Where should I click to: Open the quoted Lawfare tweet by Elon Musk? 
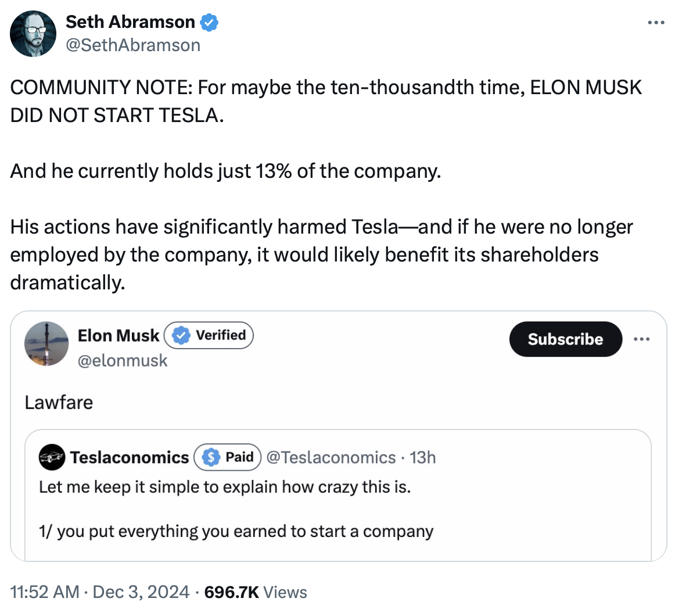(58, 402)
